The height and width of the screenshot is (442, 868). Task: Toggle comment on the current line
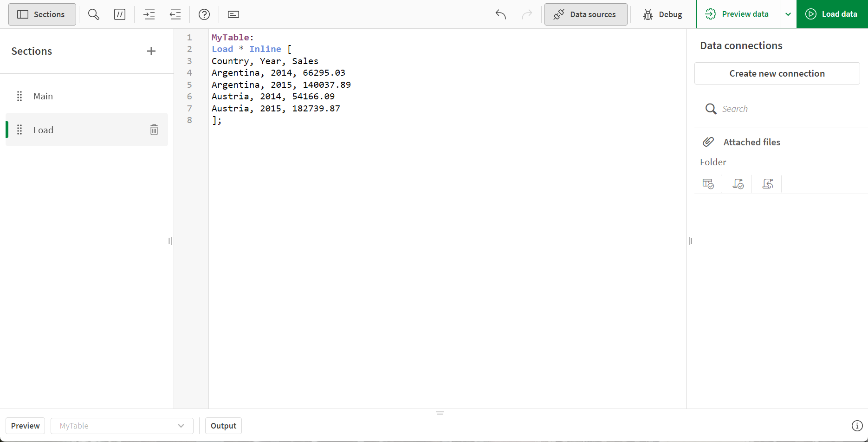[x=120, y=14]
